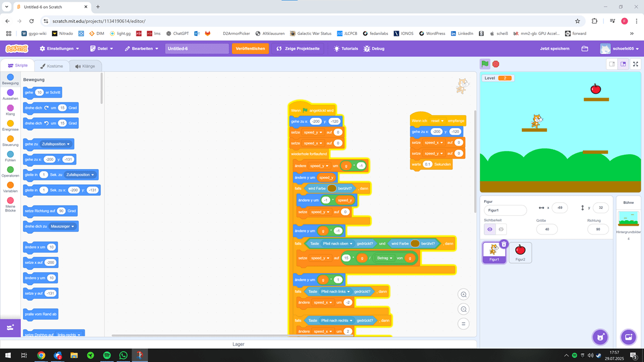Enter fullscreen stage mode
Viewport: 644px width, 362px height.
point(635,64)
